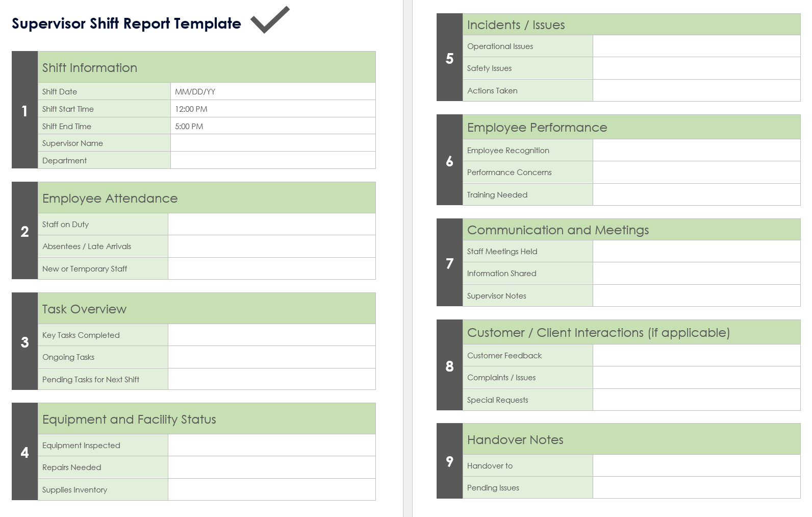Select the Supplies Inventory entry field
This screenshot has width=812, height=517.
(x=271, y=490)
